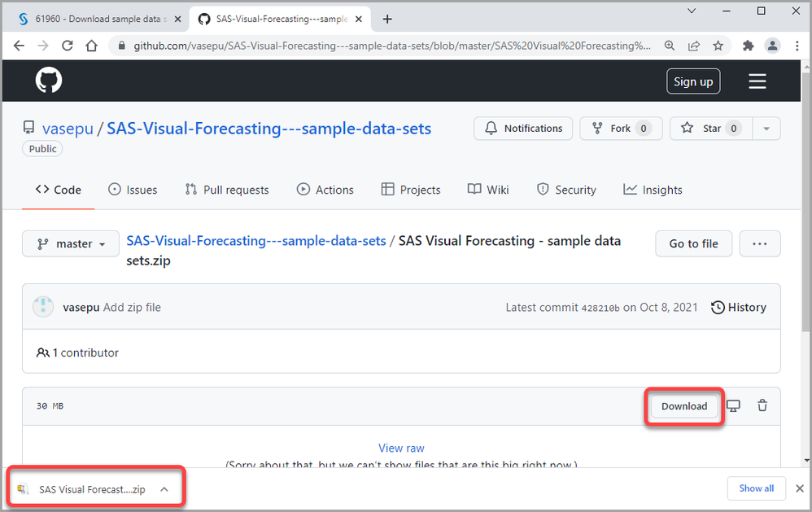Image resolution: width=812 pixels, height=512 pixels.
Task: Expand the Star button dropdown arrow
Action: [766, 129]
